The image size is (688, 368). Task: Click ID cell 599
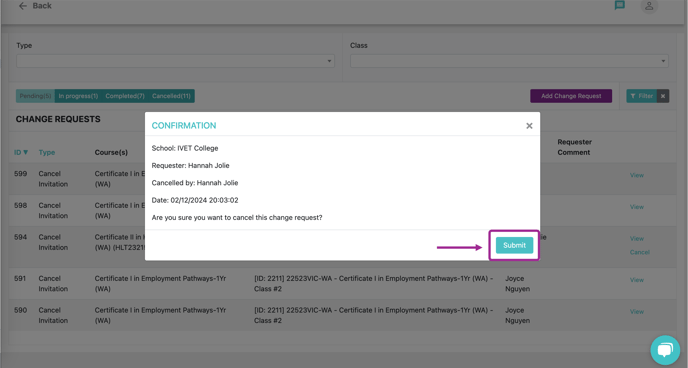[20, 174]
